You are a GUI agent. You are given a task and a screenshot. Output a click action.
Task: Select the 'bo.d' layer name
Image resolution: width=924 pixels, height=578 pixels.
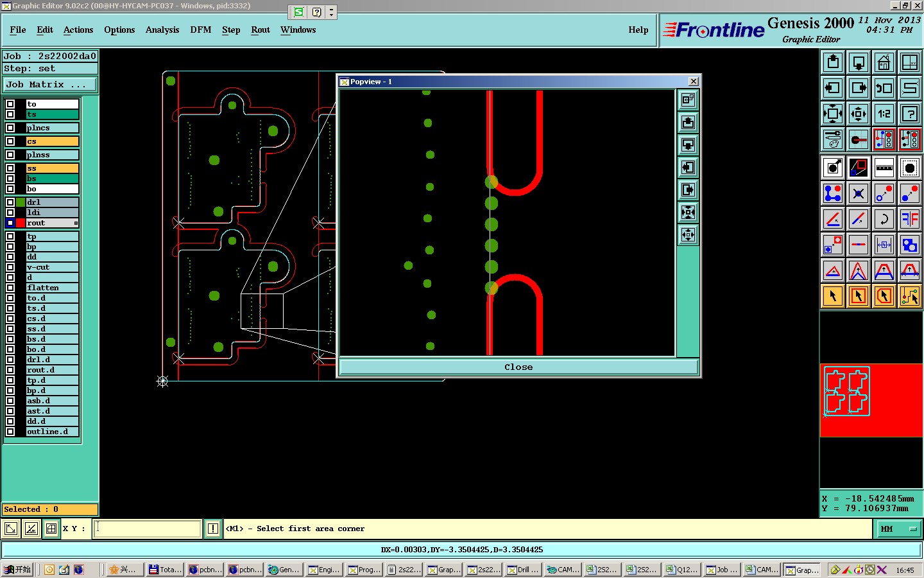coord(53,349)
